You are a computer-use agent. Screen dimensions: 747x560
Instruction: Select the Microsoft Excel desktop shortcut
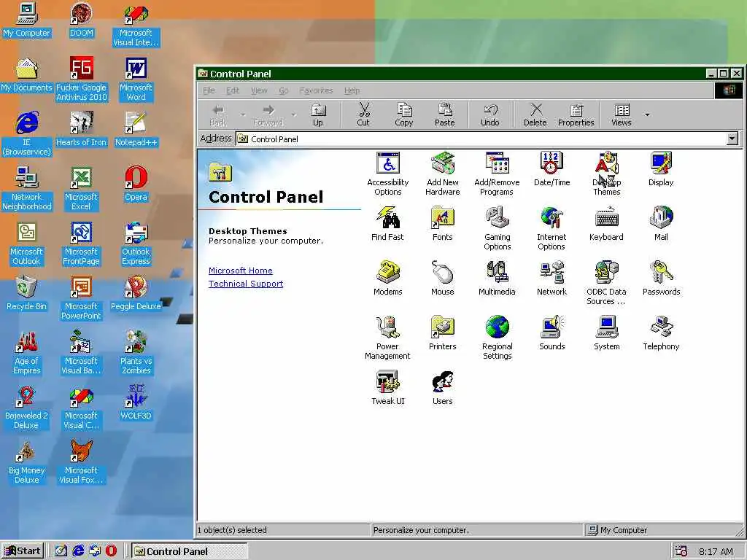[81, 189]
